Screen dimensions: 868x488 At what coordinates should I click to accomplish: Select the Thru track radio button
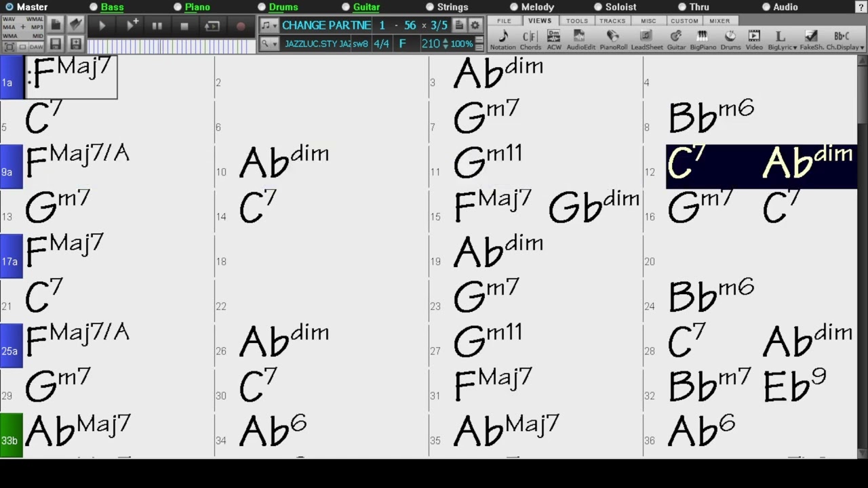click(x=682, y=7)
